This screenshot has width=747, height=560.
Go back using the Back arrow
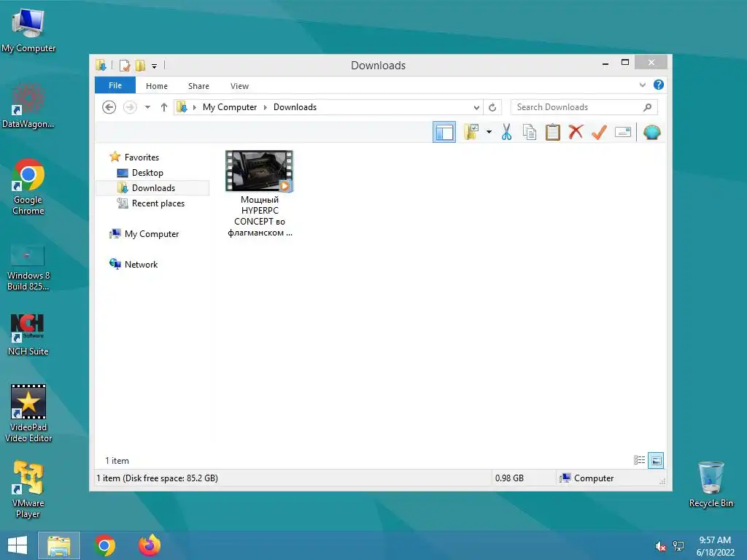pos(109,107)
